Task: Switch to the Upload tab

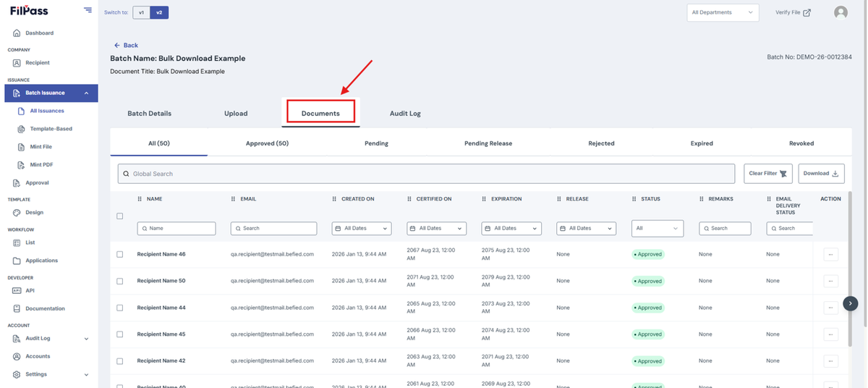Action: tap(236, 114)
